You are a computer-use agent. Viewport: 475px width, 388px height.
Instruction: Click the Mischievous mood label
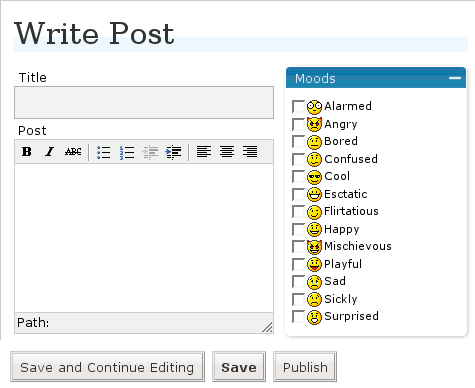(x=358, y=246)
